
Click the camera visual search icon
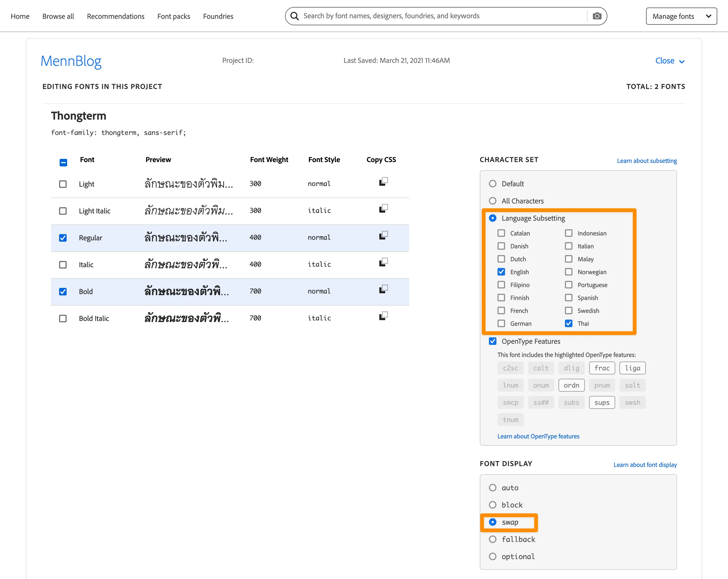[x=597, y=16]
